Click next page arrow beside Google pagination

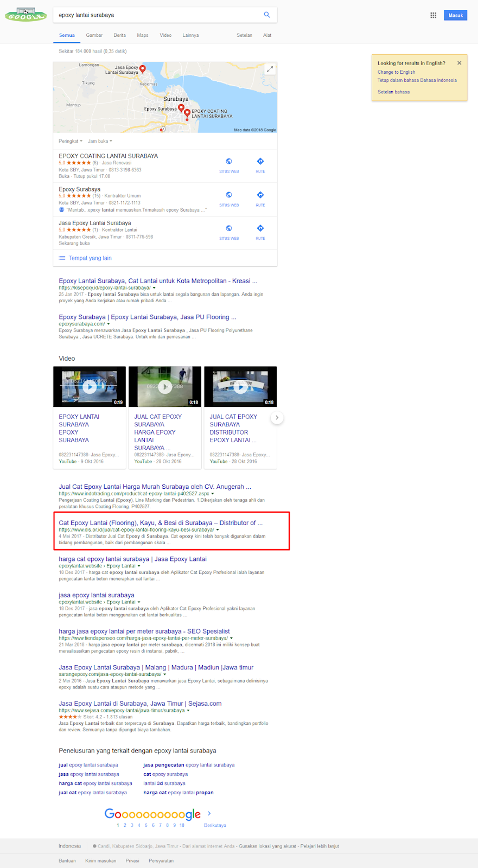[x=209, y=813]
